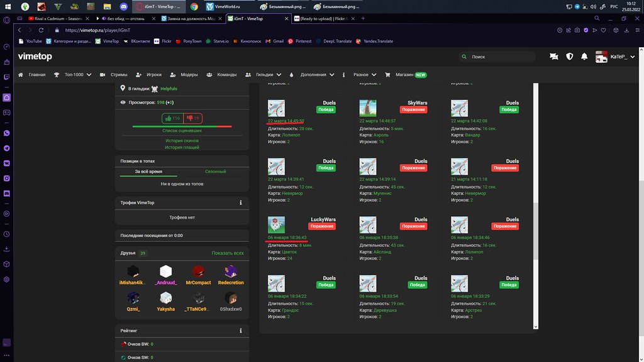644x362 pixels.
Task: Open the КаТеР_ user account menu
Action: 614,57
